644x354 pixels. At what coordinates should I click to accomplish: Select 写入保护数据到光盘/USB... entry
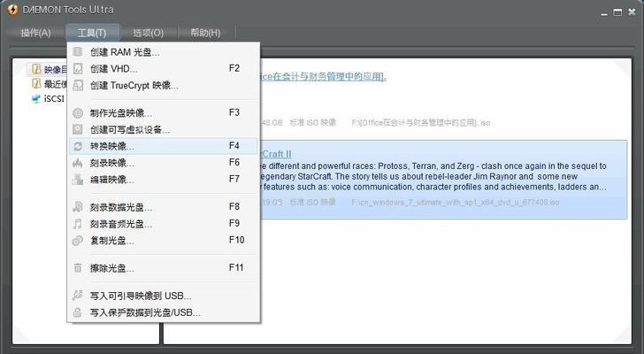coord(164,312)
